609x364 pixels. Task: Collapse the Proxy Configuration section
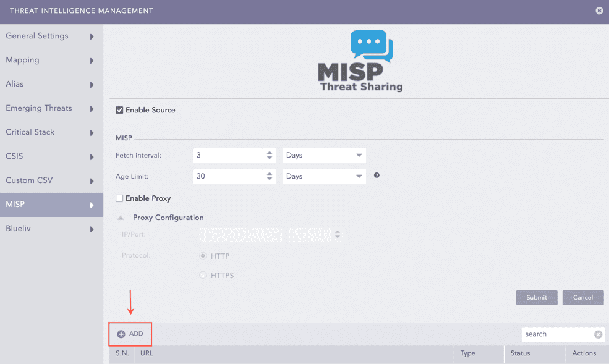pos(121,218)
